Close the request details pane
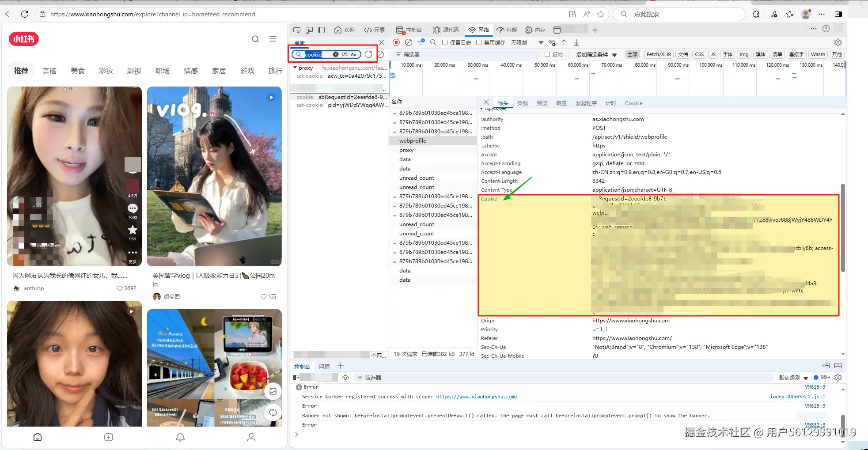 coord(486,102)
